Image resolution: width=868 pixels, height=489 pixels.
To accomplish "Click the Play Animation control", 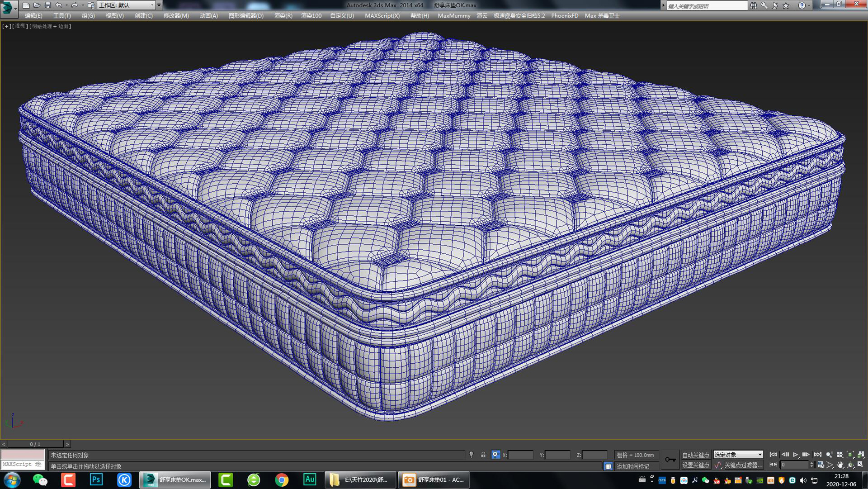I will click(x=795, y=455).
